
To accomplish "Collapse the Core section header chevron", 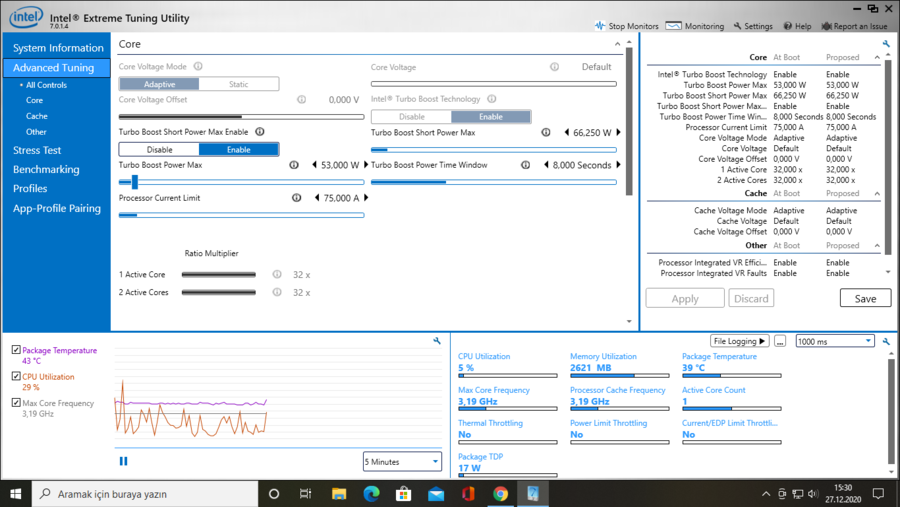I will click(617, 44).
